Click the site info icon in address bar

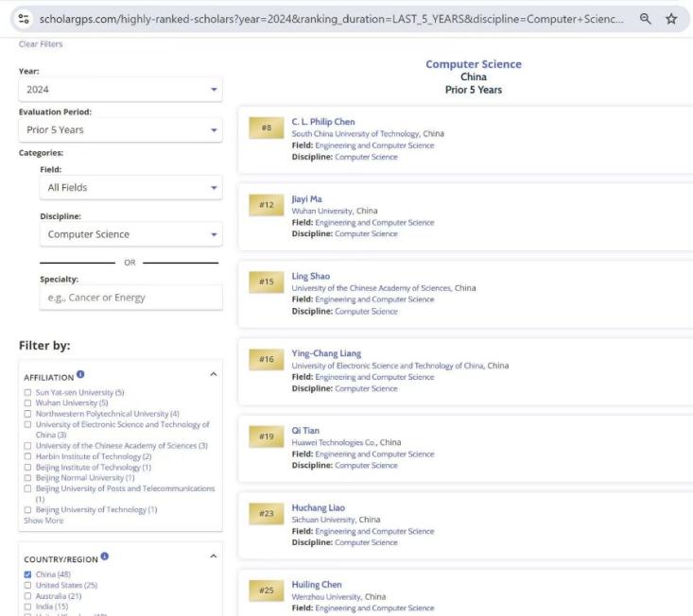pyautogui.click(x=24, y=18)
